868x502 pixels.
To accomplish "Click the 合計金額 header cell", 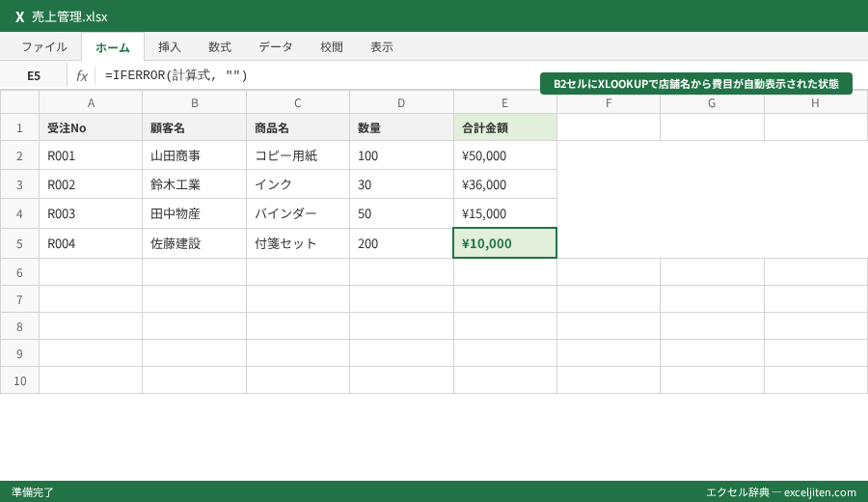I will click(504, 128).
